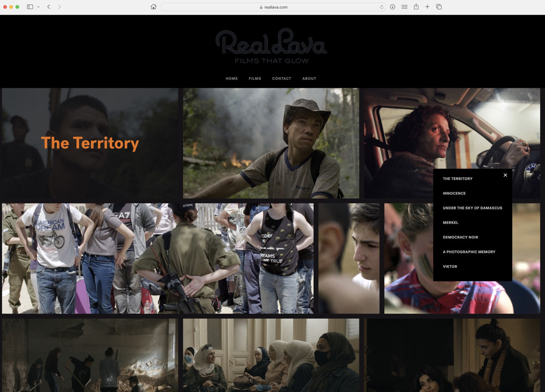This screenshot has width=545, height=392.
Task: Reload the page with the refresh icon
Action: pos(381,7)
